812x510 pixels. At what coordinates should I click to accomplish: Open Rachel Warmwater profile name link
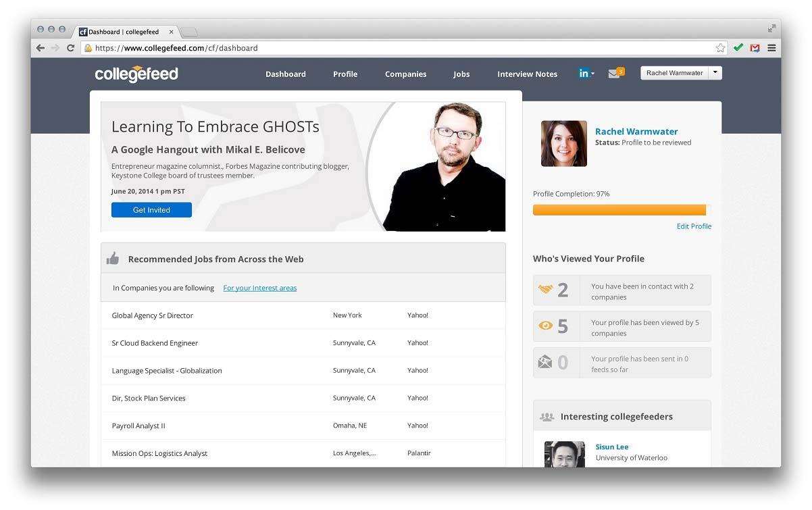636,132
